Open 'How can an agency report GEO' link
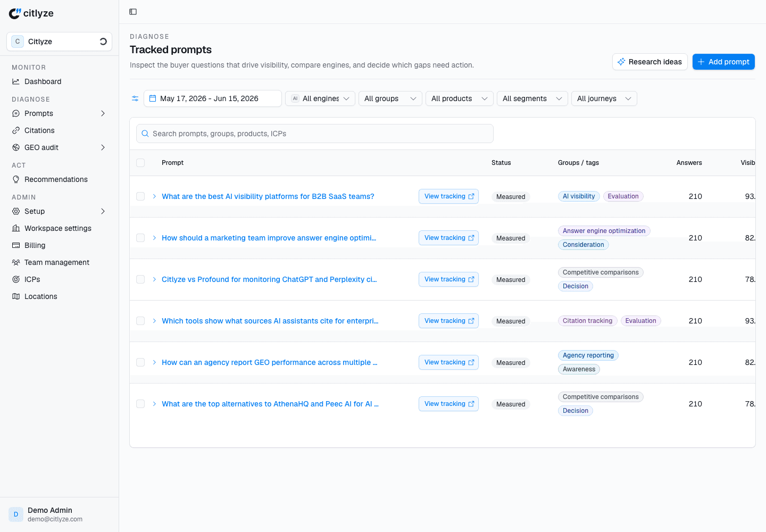 (270, 362)
